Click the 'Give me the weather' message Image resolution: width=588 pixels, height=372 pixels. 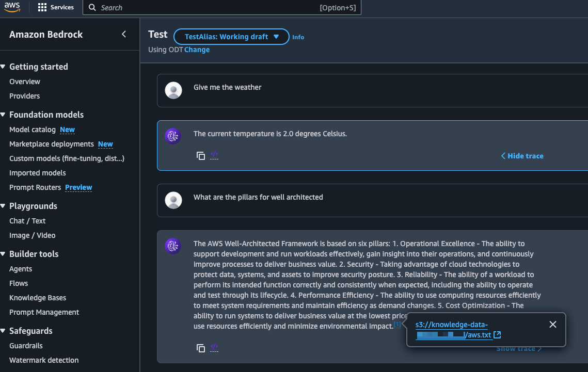(227, 87)
